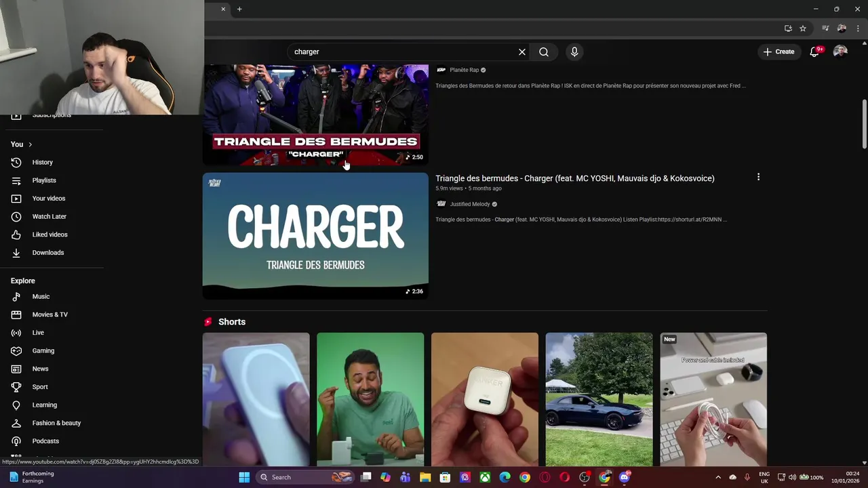Open Microsoft Edge from the taskbar
Viewport: 868px width, 488px height.
(505, 477)
